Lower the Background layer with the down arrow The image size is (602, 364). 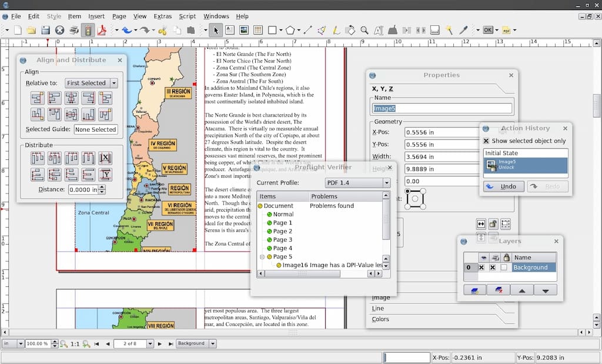(545, 290)
